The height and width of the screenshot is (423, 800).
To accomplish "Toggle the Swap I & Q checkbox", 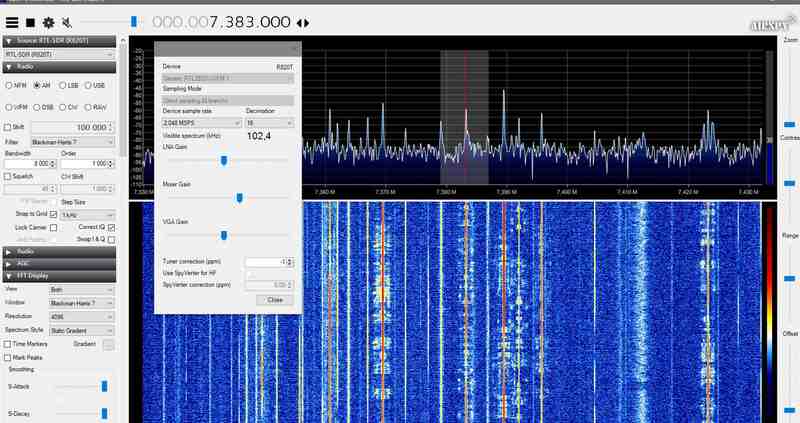I will 111,239.
